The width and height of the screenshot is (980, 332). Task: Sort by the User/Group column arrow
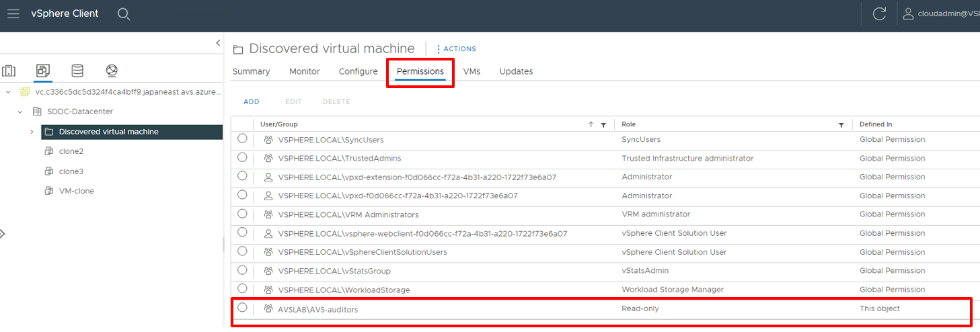click(591, 124)
